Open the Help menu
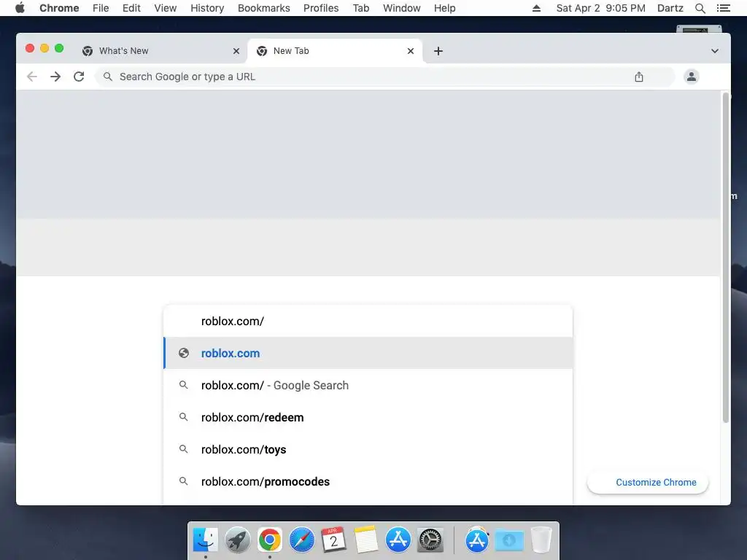This screenshot has width=747, height=560. click(x=444, y=8)
